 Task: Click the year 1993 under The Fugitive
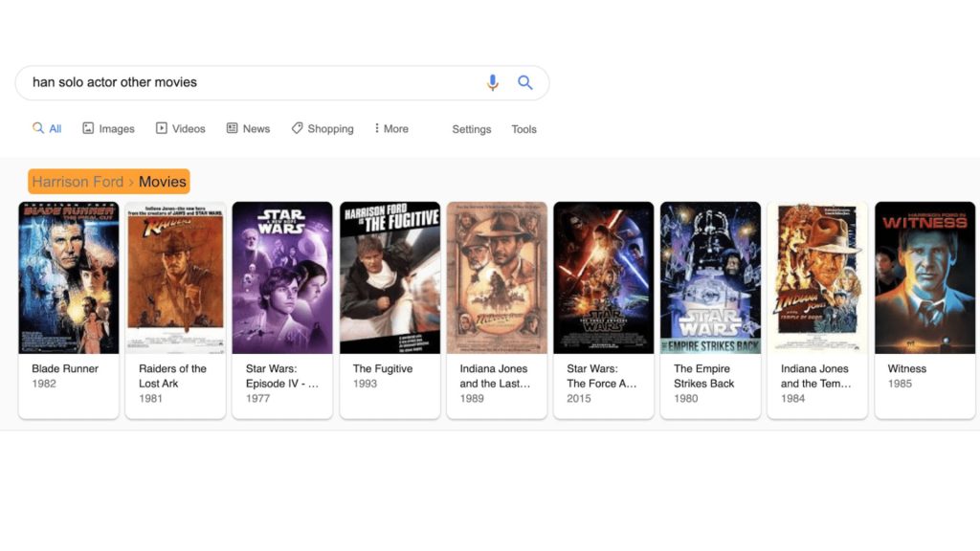[x=365, y=384]
